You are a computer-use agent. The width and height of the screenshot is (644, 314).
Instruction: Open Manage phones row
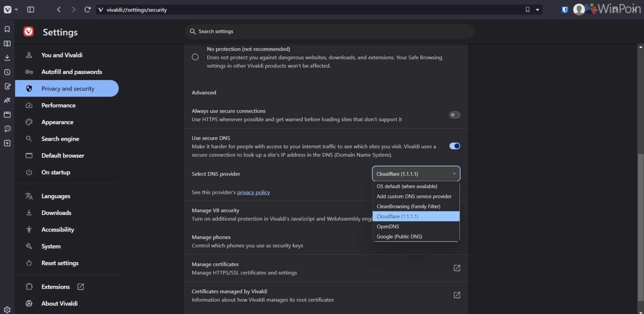[326, 241]
